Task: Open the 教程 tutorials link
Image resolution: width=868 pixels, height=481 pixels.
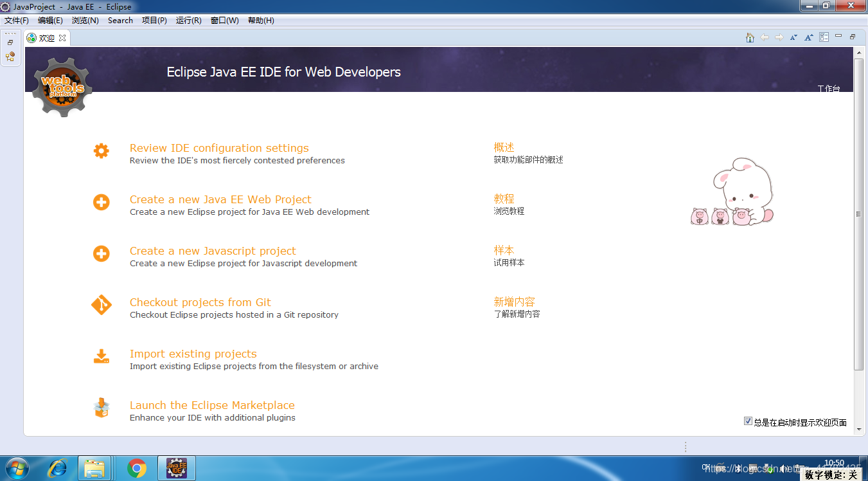Action: (x=504, y=199)
